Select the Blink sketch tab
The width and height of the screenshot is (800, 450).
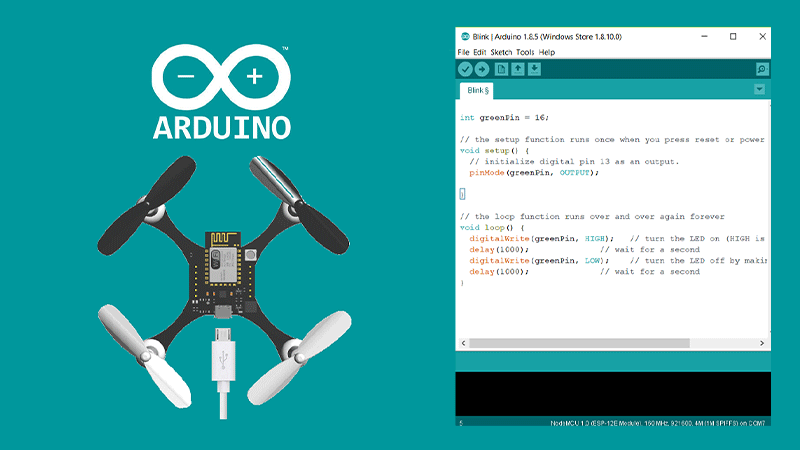click(477, 90)
